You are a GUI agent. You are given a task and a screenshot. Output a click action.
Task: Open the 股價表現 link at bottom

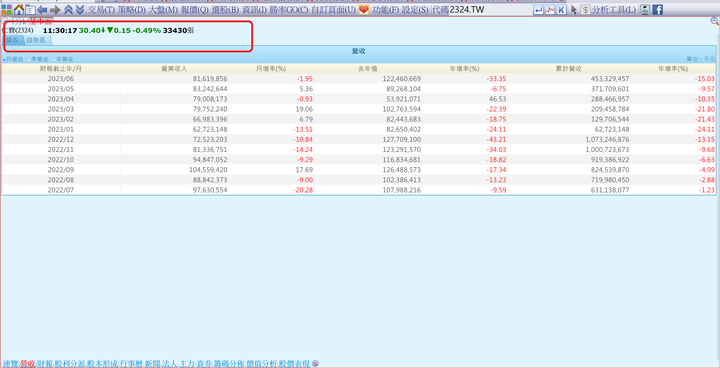point(295,363)
